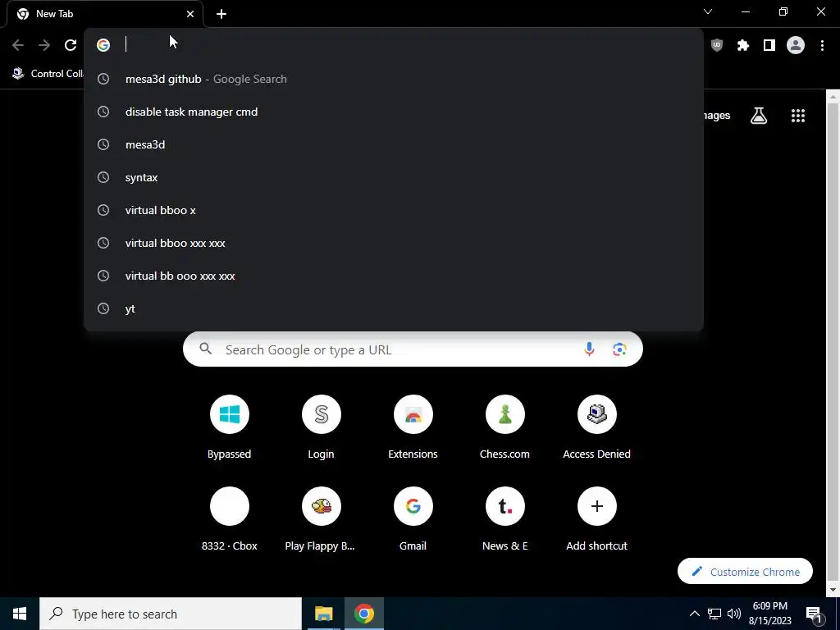Open the Extensions puzzle-piece menu
Image resolution: width=840 pixels, height=630 pixels.
tap(743, 46)
